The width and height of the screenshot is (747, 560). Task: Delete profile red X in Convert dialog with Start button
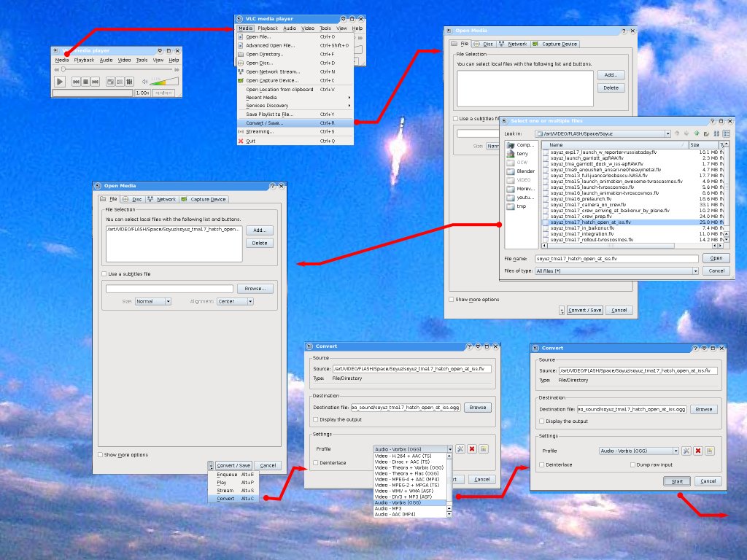(x=698, y=451)
